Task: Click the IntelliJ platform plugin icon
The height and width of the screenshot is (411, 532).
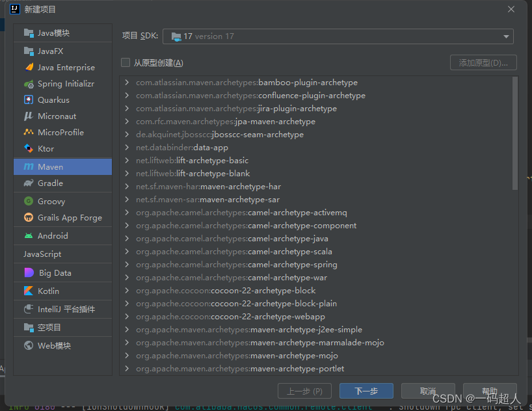Action: pyautogui.click(x=29, y=309)
